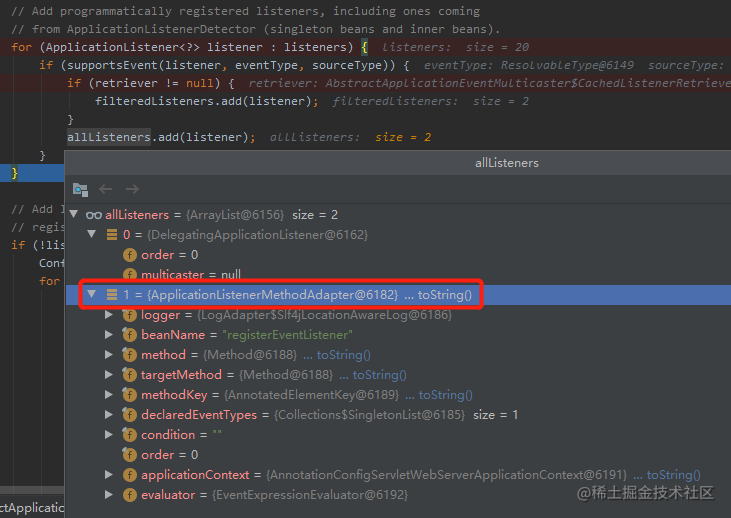The image size is (731, 518).
Task: Click the watch glasses icon beside allListeners
Action: (94, 215)
